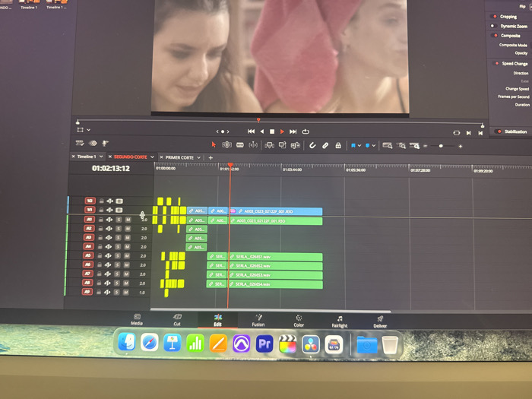This screenshot has height=399, width=532.
Task: Click the timeline zoom minus button
Action: (425, 146)
